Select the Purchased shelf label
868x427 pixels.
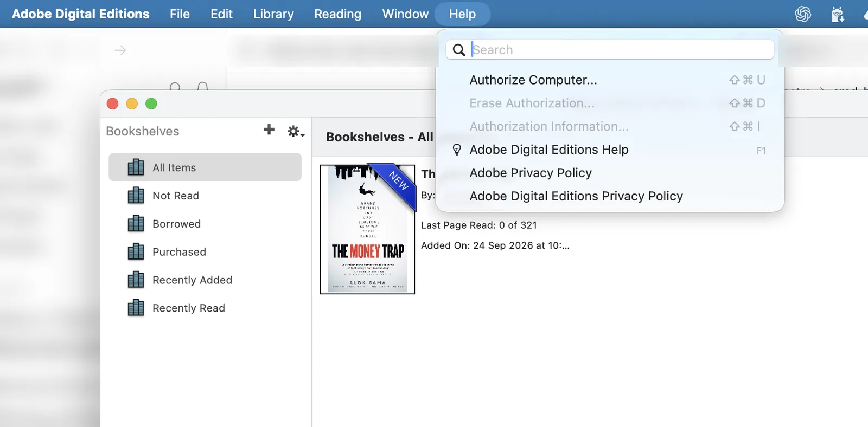180,252
